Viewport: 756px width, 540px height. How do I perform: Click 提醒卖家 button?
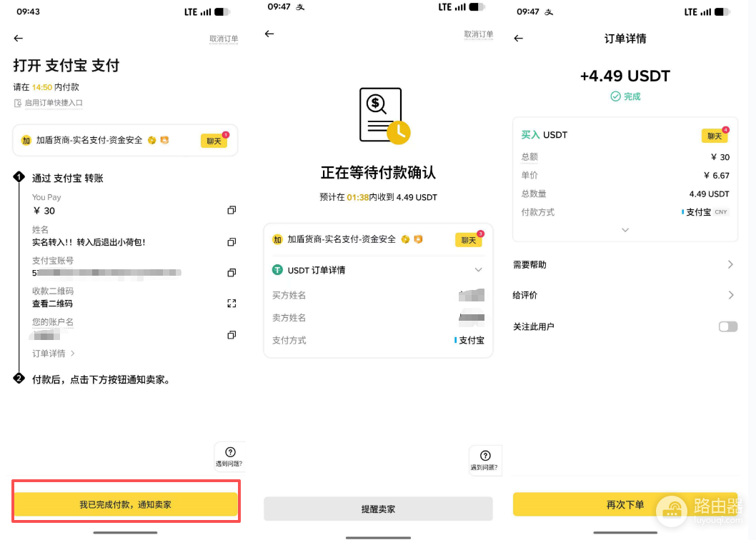(x=378, y=509)
